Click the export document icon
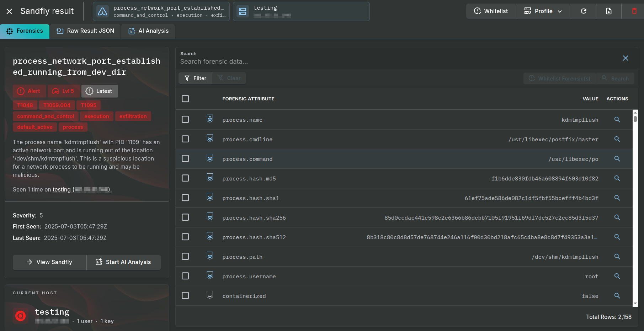The height and width of the screenshot is (331, 644). pos(609,11)
